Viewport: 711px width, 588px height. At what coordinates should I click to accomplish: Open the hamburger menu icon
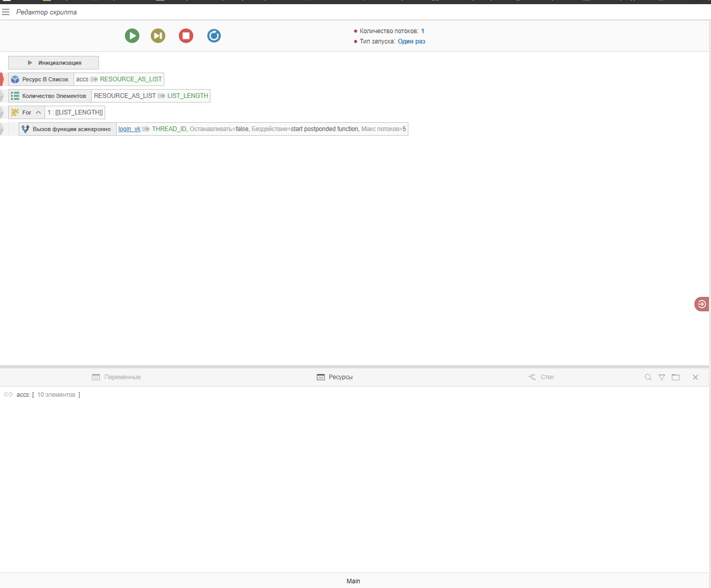[6, 12]
